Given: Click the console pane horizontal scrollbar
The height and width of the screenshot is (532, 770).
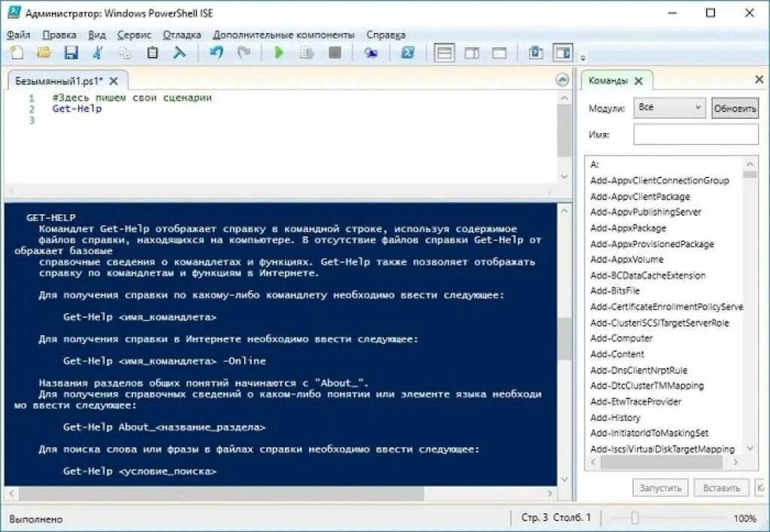Looking at the screenshot, I should click(x=280, y=493).
